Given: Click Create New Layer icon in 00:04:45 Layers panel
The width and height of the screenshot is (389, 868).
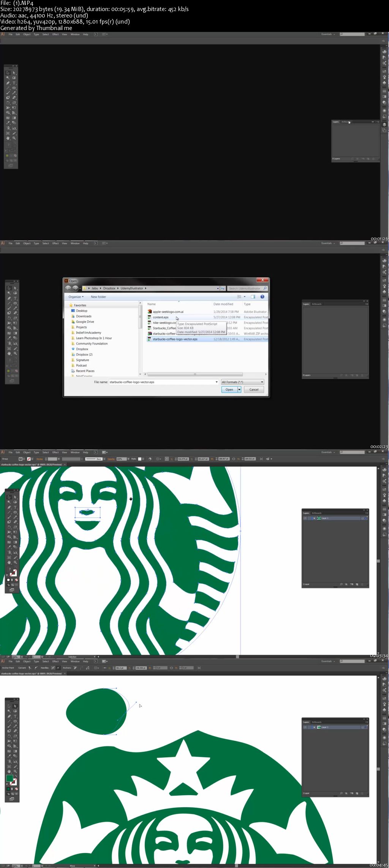Looking at the screenshot, I should pyautogui.click(x=357, y=793).
